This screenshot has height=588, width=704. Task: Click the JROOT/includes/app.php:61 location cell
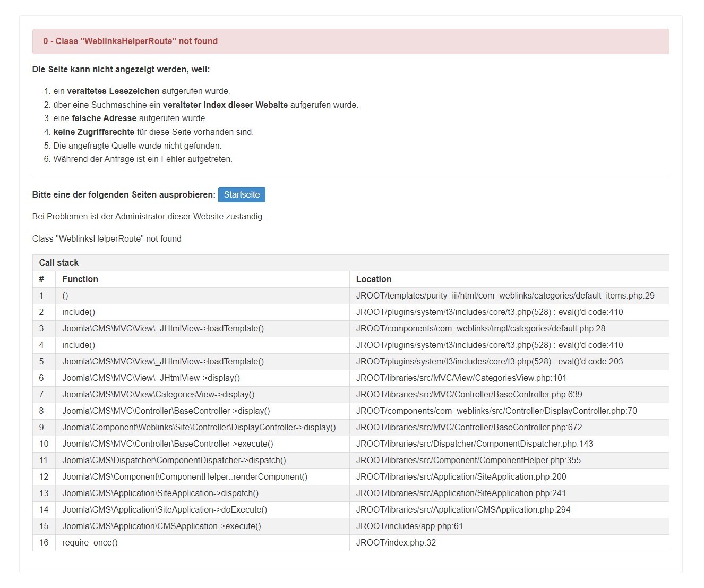409,526
